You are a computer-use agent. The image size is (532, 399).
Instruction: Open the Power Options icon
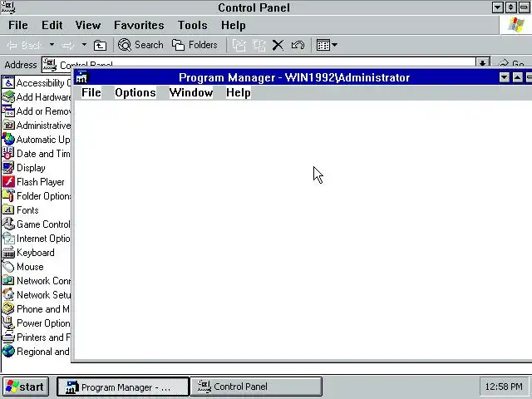(8, 323)
